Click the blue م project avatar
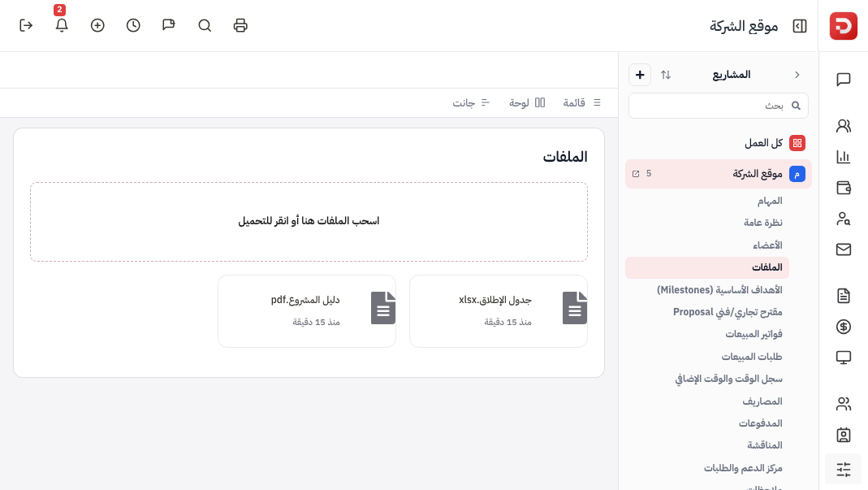Screen dimensions: 868x490 797,174
